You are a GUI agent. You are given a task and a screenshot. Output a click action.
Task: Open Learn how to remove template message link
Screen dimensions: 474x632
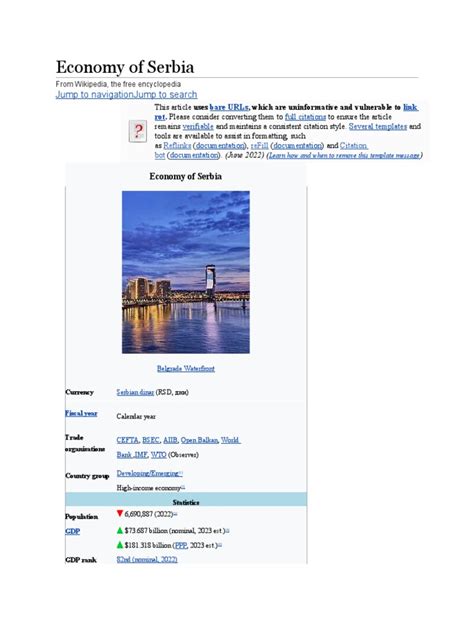pos(344,156)
